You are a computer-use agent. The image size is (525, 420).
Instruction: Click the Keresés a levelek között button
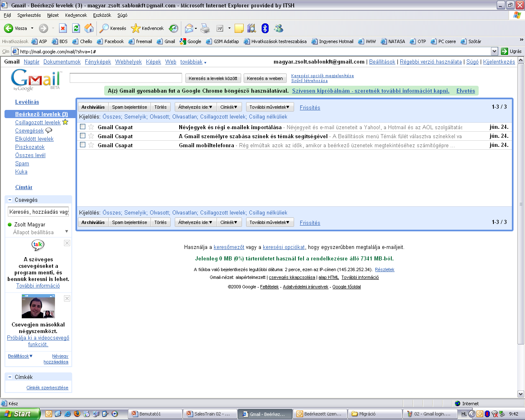coord(213,78)
